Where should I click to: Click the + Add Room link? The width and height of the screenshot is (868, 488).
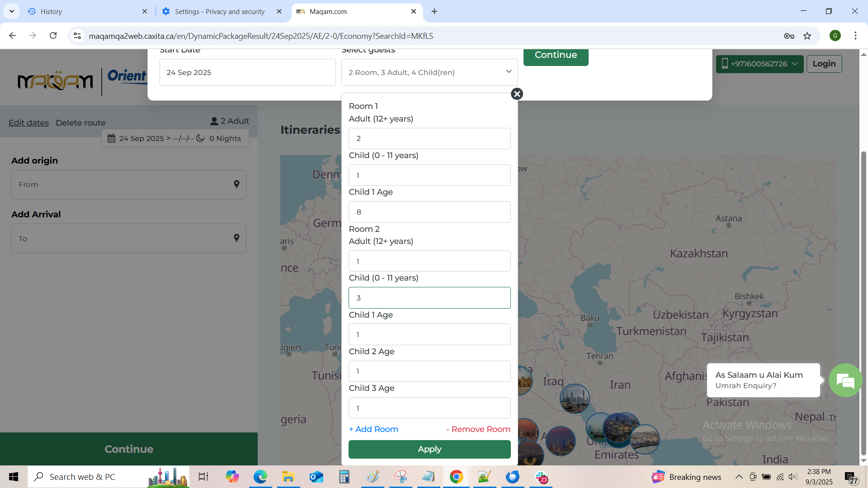[x=373, y=429]
